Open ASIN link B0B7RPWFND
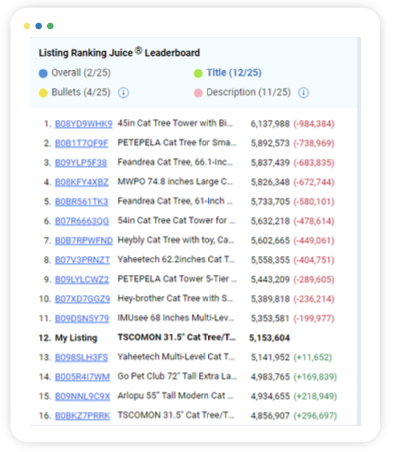 [x=84, y=240]
